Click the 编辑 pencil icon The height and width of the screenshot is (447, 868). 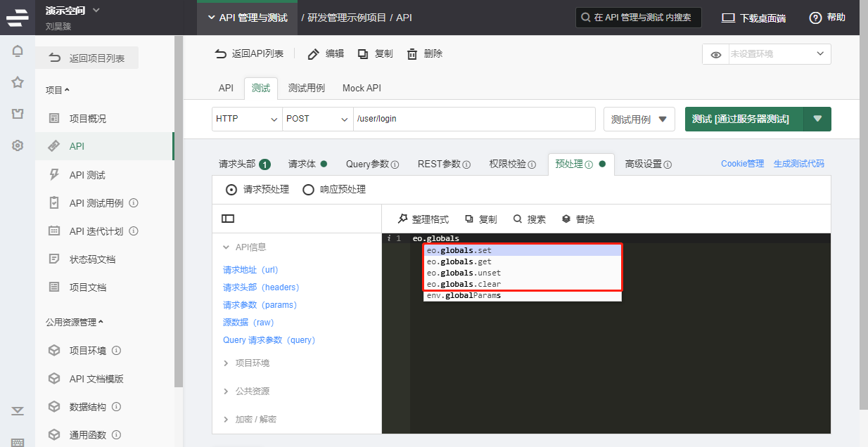[314, 54]
